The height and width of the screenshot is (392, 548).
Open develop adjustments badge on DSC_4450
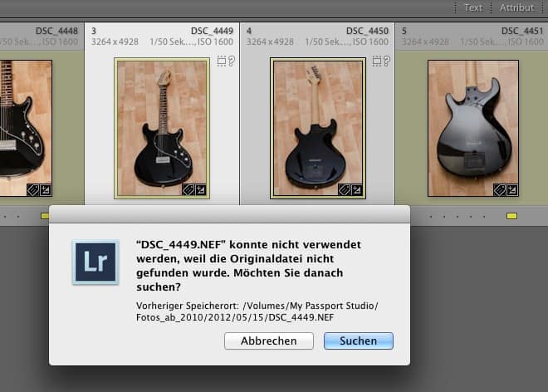coord(357,189)
